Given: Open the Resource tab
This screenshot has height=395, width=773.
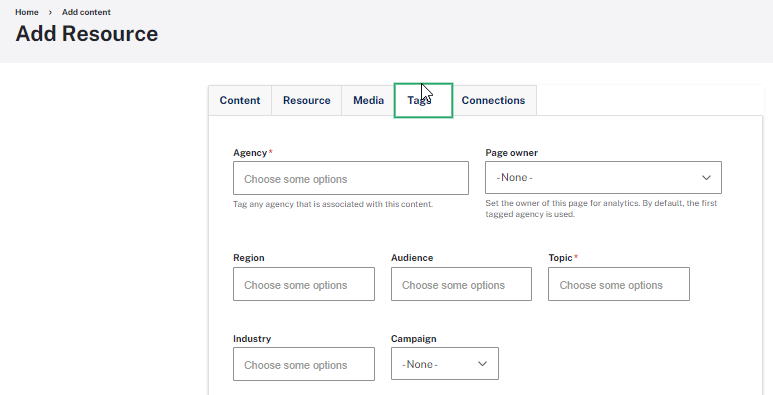Looking at the screenshot, I should tap(307, 101).
